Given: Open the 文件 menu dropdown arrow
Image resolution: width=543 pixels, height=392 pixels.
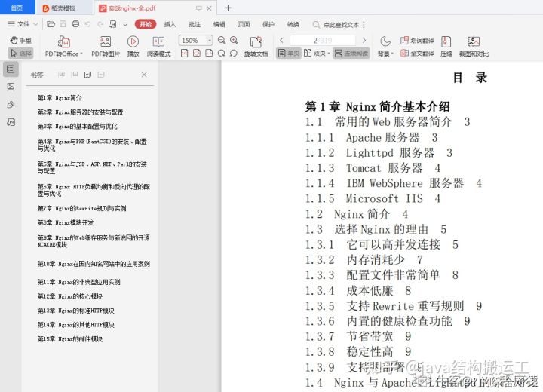Looking at the screenshot, I should click(x=35, y=24).
